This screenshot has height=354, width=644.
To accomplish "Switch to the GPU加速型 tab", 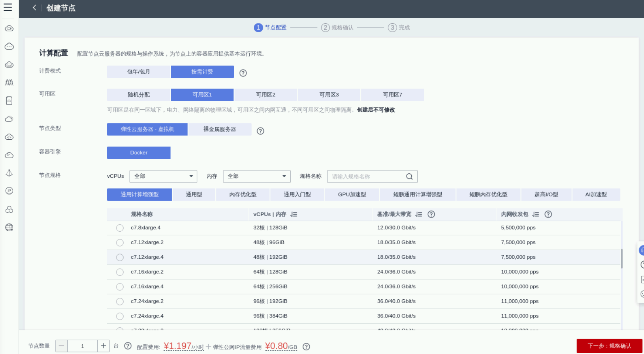I will pos(352,194).
